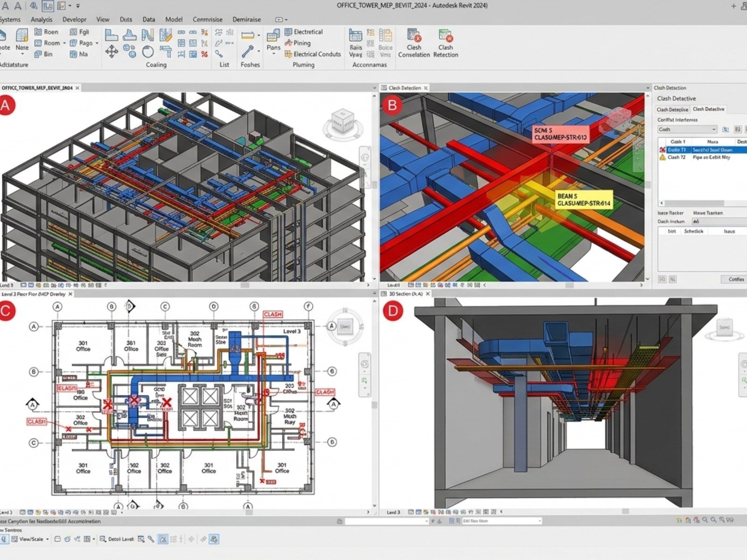The image size is (747, 560).
Task: Click the clash list horizontal scrollbar
Action: click(x=694, y=203)
